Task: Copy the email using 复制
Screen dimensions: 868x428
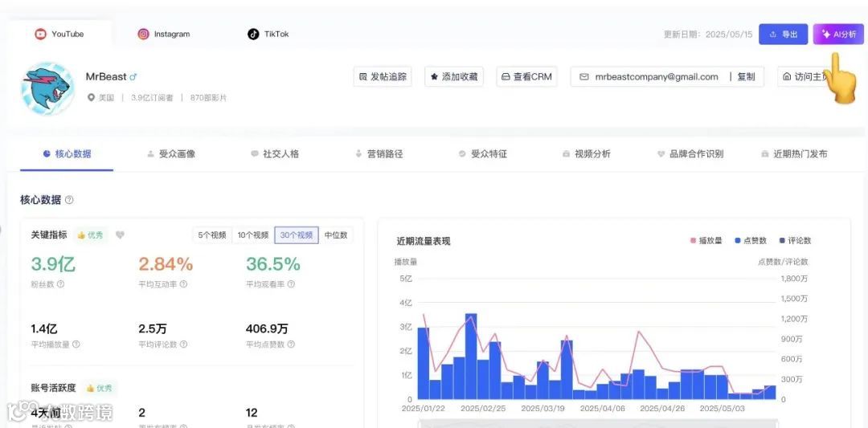Action: point(746,77)
